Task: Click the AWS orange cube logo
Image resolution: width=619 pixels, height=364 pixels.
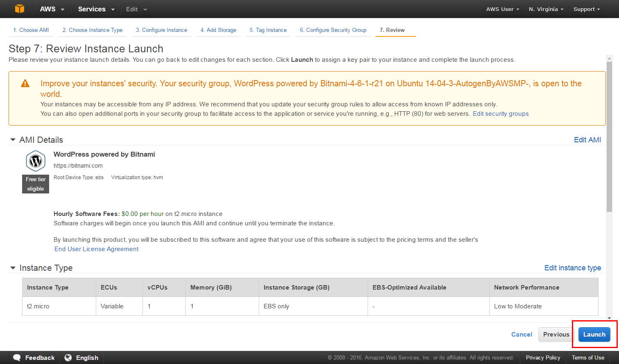Action: [x=20, y=9]
